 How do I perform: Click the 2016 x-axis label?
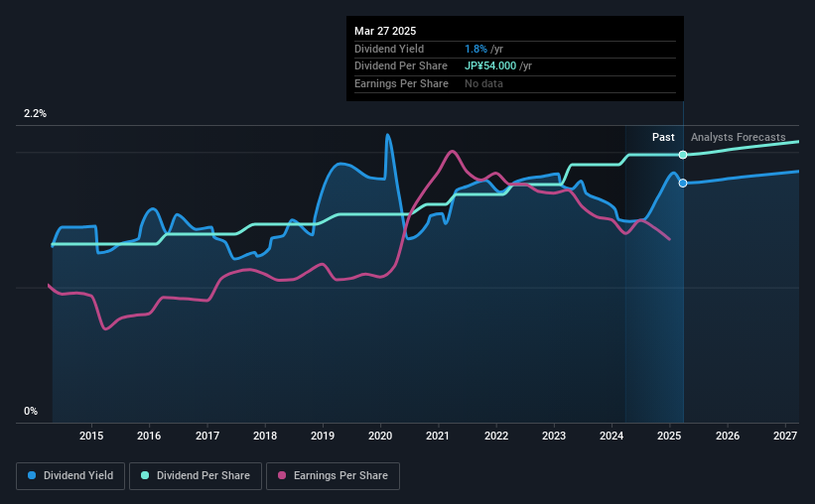[149, 436]
